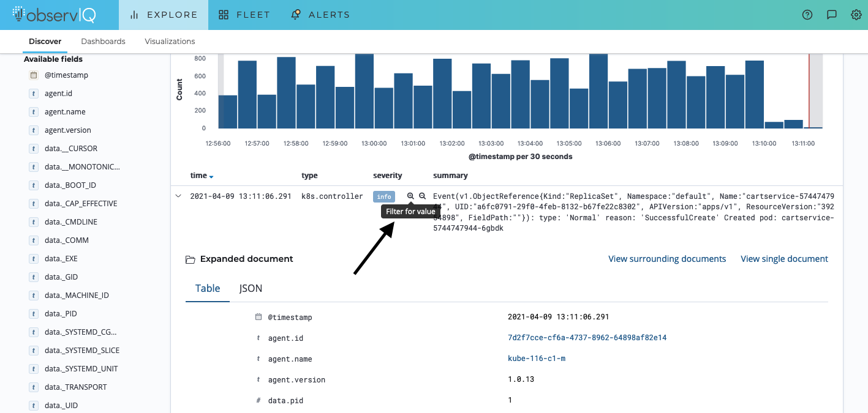Click the help question mark icon
Viewport: 868px width, 413px height.
807,15
